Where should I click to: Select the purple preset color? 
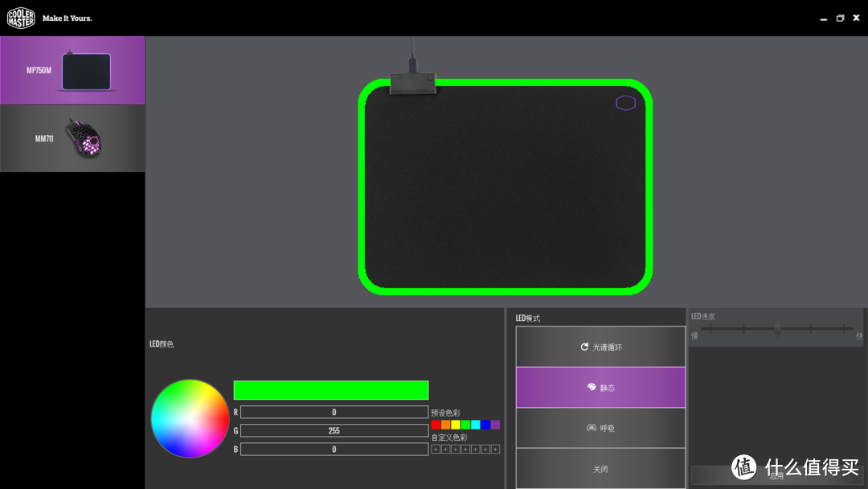coord(495,425)
